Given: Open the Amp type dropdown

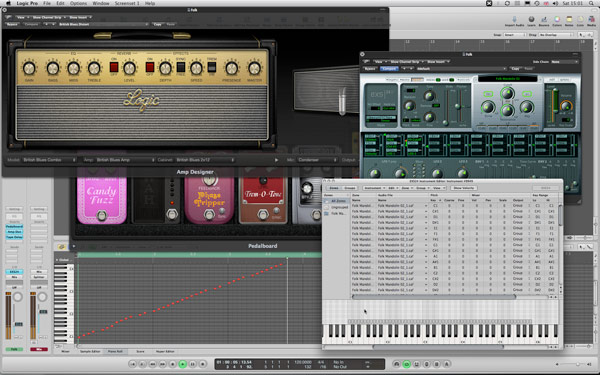Looking at the screenshot, I should [x=125, y=160].
